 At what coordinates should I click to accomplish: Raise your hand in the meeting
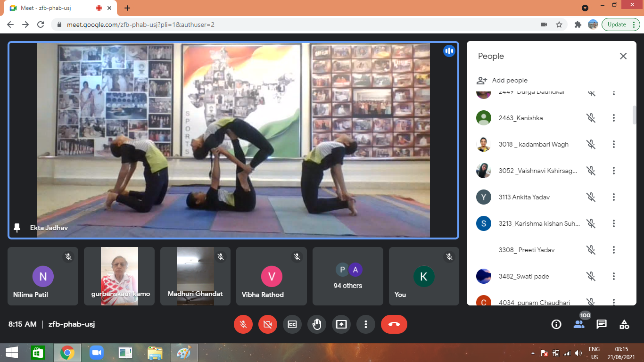coord(317,324)
